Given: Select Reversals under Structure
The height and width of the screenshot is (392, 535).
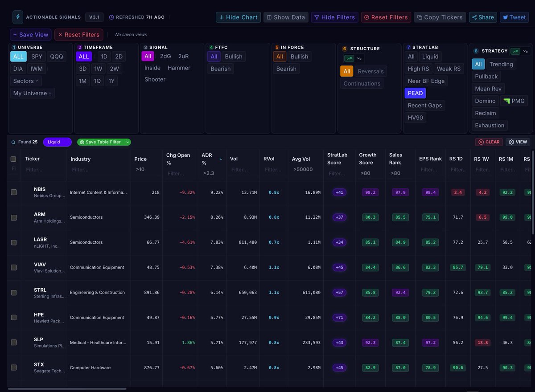Looking at the screenshot, I should pos(370,71).
